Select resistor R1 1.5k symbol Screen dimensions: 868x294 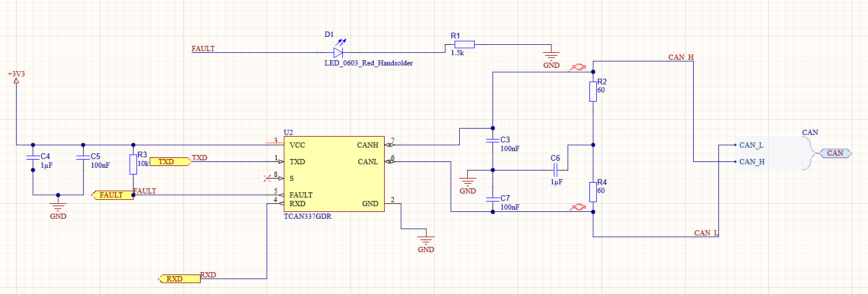point(464,44)
